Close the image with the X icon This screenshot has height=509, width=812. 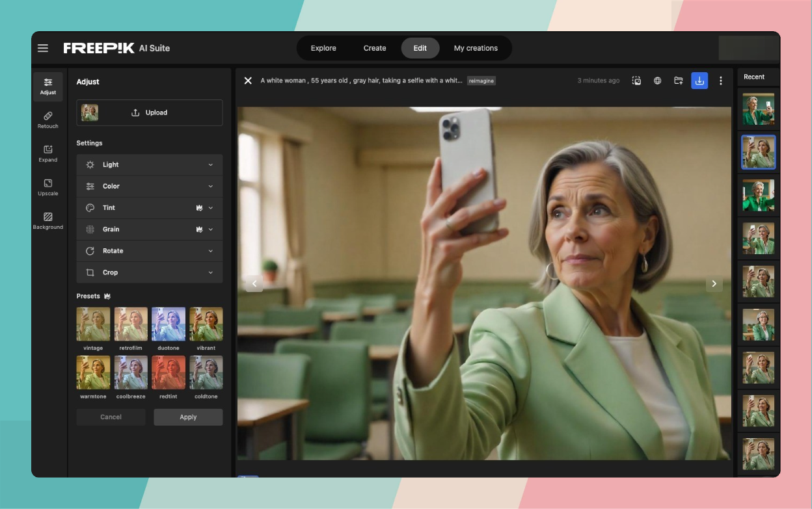[248, 81]
